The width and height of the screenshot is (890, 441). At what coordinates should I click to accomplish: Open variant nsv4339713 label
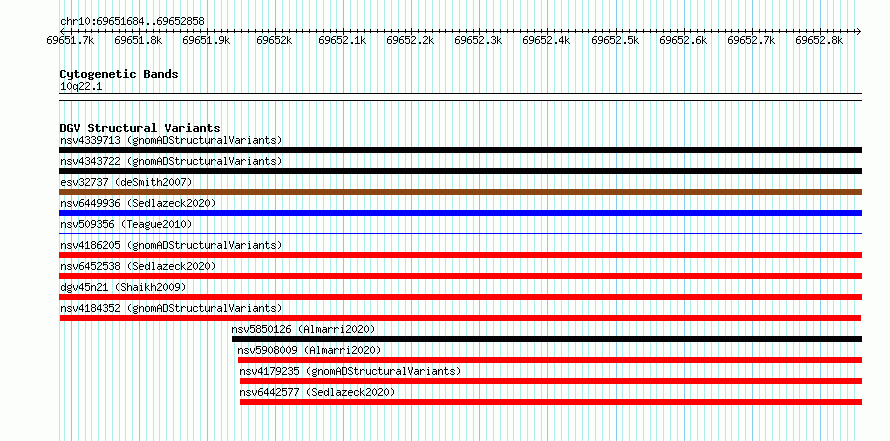[x=171, y=140]
